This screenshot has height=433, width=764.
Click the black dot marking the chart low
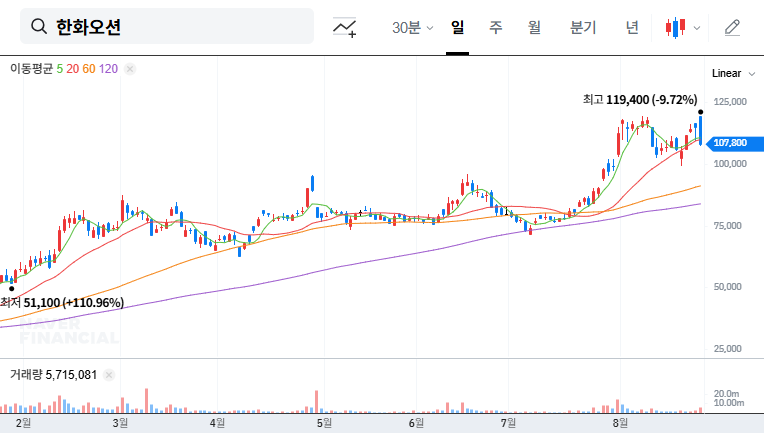pyautogui.click(x=12, y=289)
